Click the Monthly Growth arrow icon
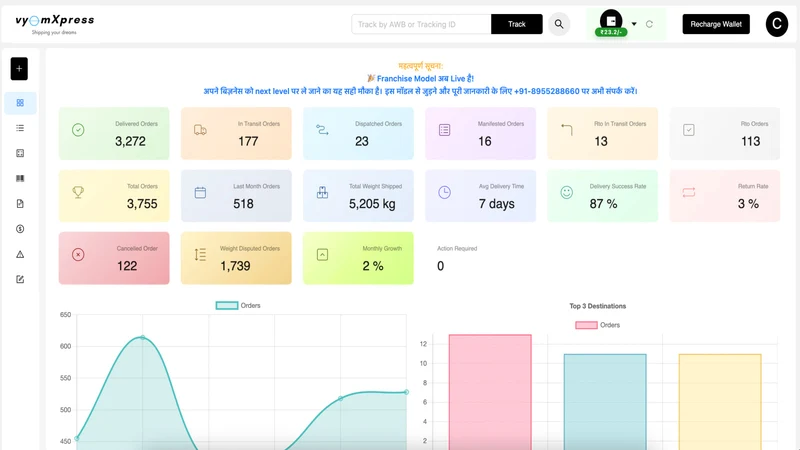Image resolution: width=800 pixels, height=450 pixels. pos(322,255)
